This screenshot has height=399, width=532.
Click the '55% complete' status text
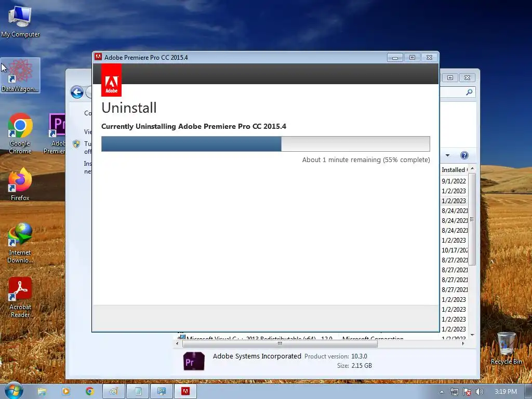click(x=406, y=160)
